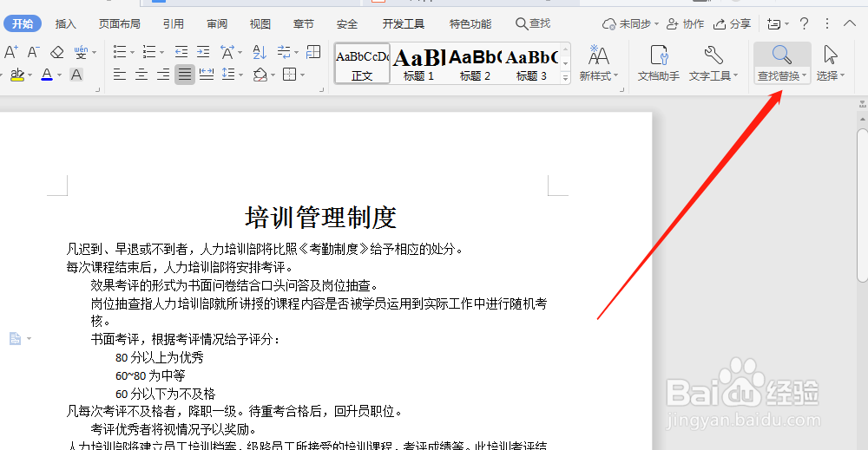Image resolution: width=868 pixels, height=450 pixels.
Task: Decrease font size with the A- icon
Action: [x=33, y=53]
